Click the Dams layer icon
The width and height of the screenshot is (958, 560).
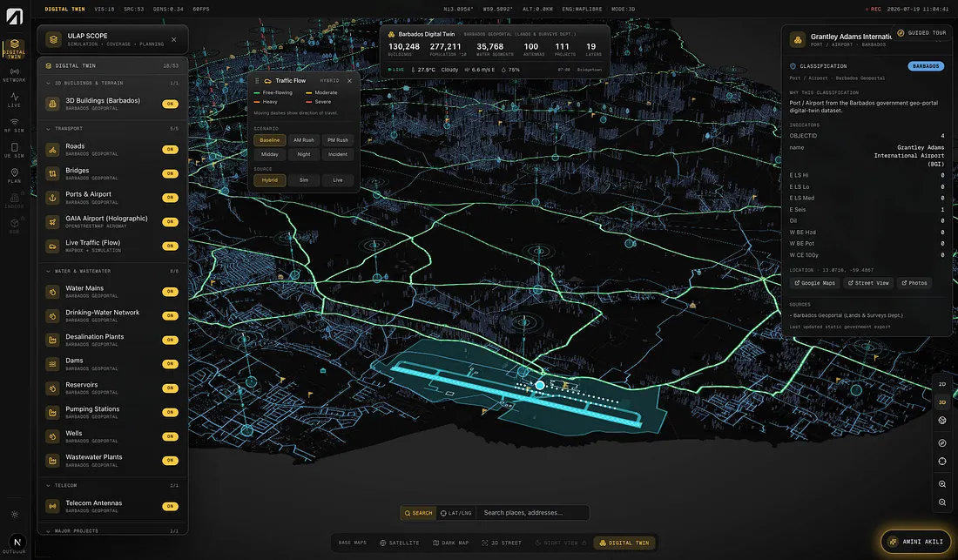pyautogui.click(x=52, y=364)
